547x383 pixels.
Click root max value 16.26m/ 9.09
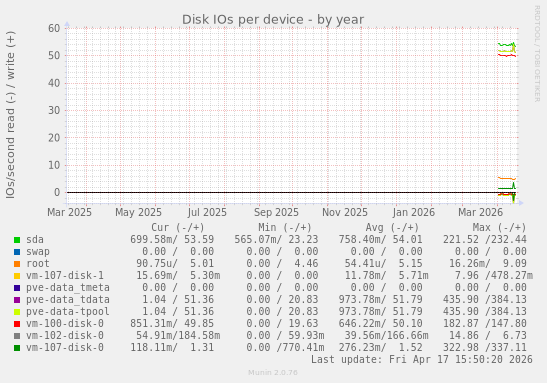click(x=488, y=263)
